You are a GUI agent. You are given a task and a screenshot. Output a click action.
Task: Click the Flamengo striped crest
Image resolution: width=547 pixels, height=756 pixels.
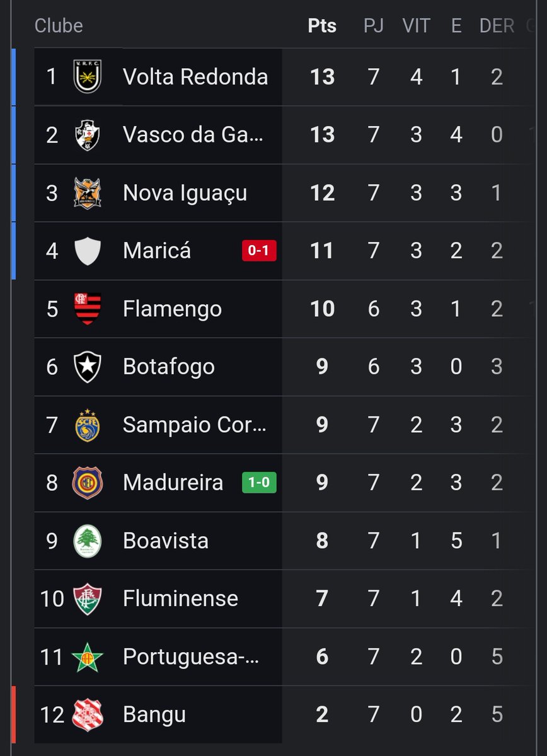pyautogui.click(x=88, y=309)
